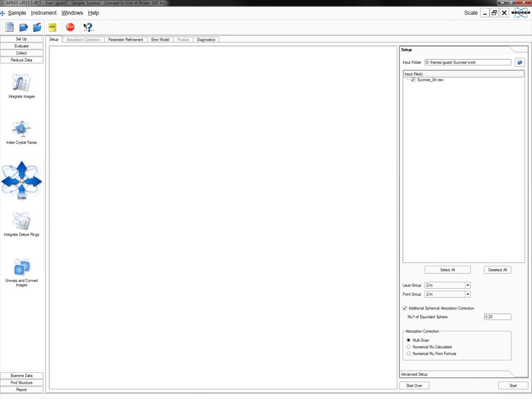
Task: Expand the Set Up category
Action: click(22, 39)
